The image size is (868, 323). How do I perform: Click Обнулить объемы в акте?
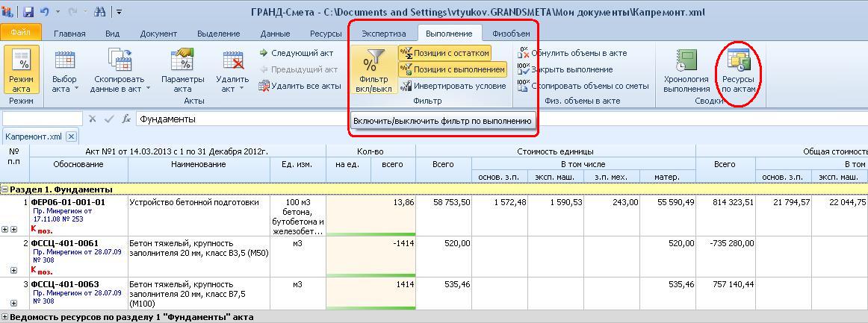pyautogui.click(x=572, y=53)
